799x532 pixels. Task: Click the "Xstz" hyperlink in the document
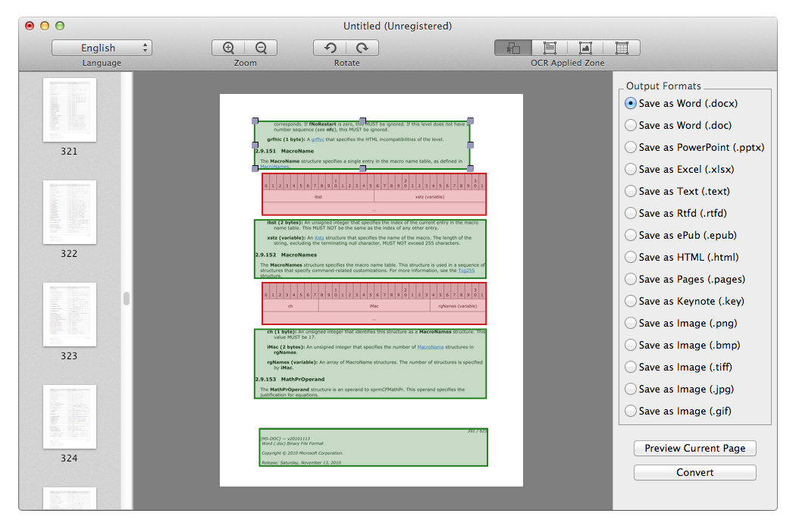pos(319,238)
